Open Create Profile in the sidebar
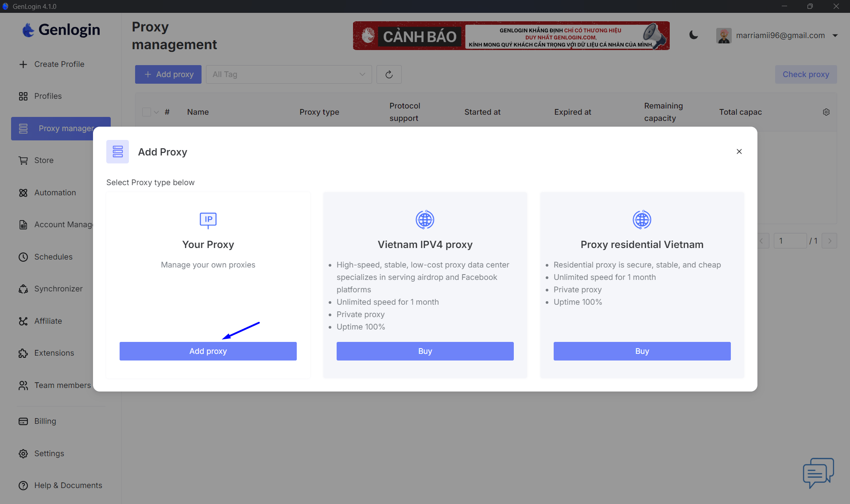Viewport: 850px width, 504px height. click(x=59, y=64)
